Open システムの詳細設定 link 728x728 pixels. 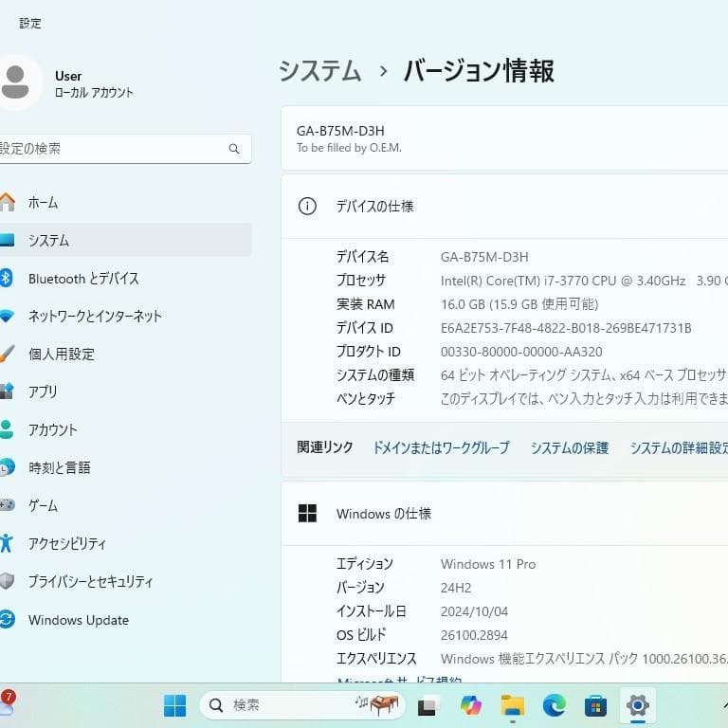[679, 447]
